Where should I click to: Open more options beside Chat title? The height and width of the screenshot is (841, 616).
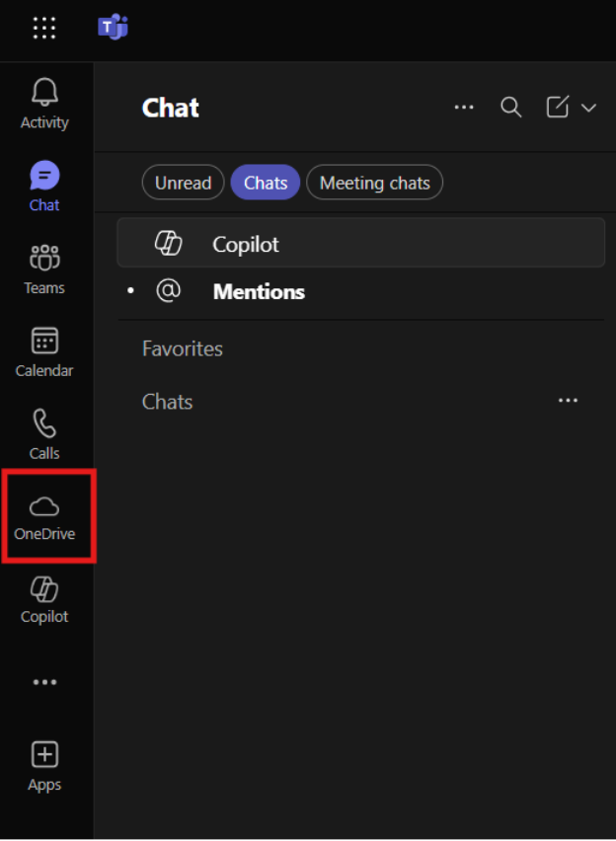tap(464, 108)
